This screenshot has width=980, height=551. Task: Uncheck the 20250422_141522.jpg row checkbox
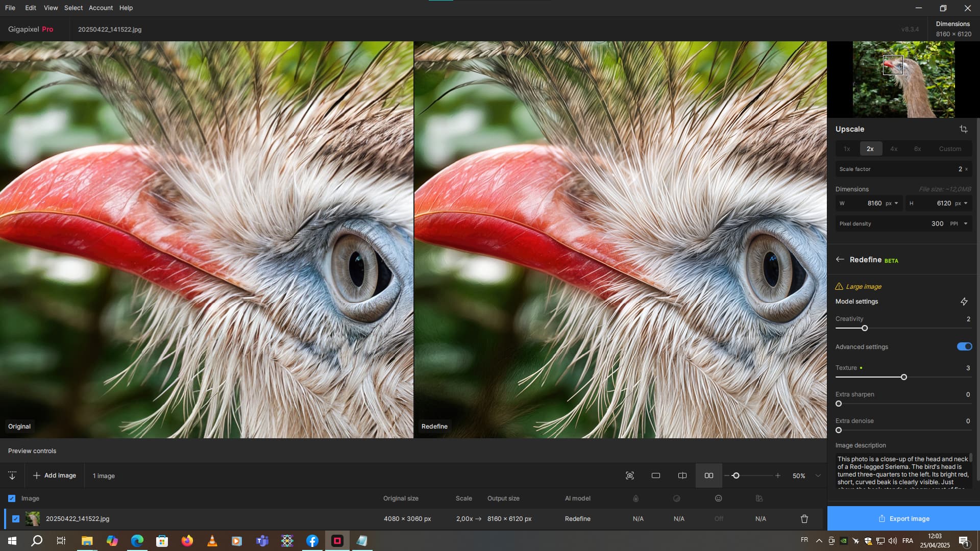tap(16, 519)
